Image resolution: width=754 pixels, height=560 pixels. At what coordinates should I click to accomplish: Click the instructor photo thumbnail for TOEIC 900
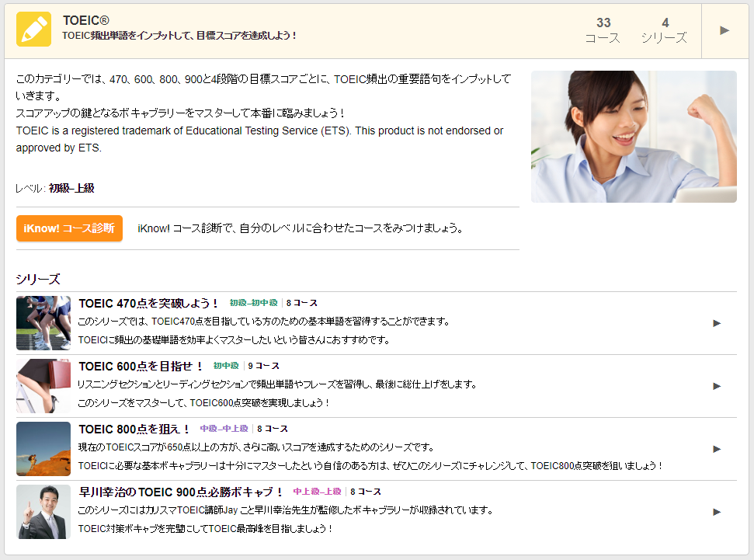pyautogui.click(x=43, y=512)
